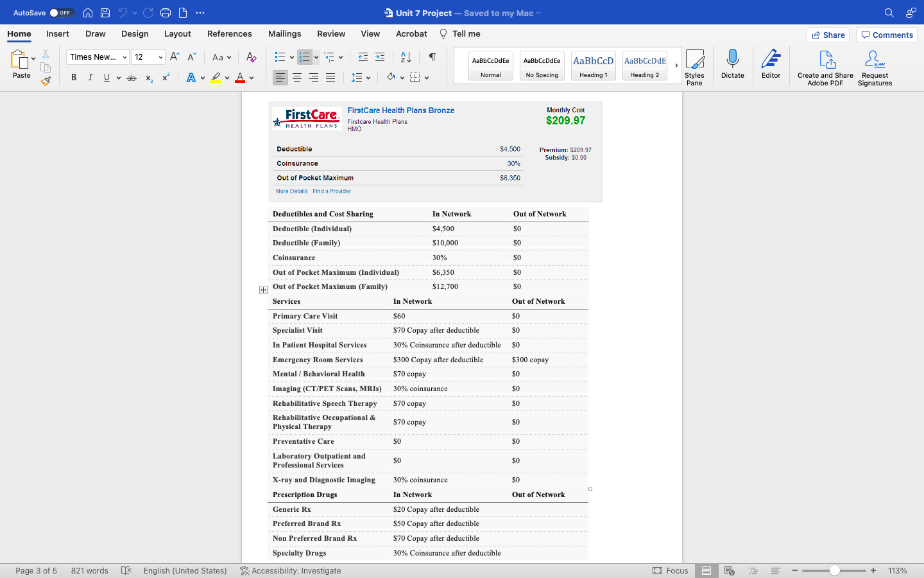
Task: Justify the paragraph text
Action: point(330,78)
